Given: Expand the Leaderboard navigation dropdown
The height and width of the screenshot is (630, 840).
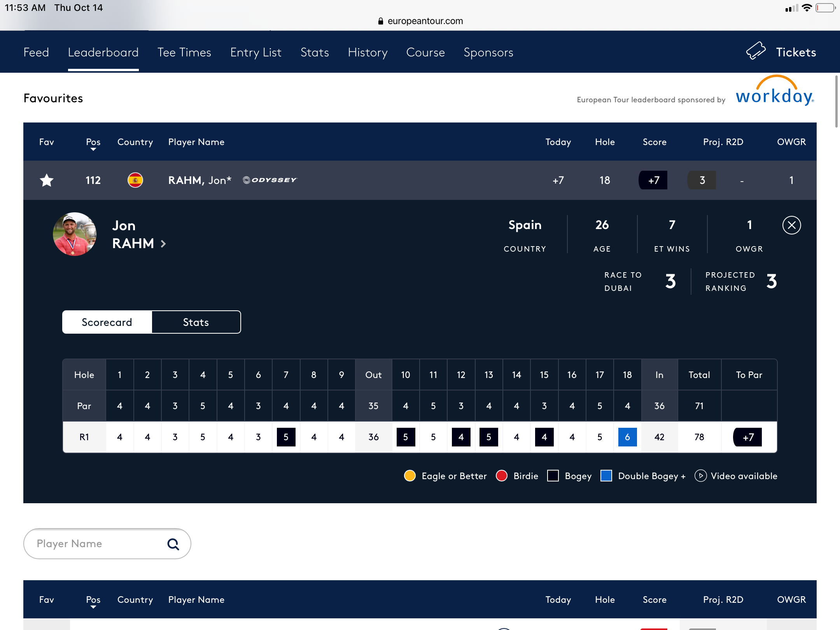Looking at the screenshot, I should pos(103,52).
